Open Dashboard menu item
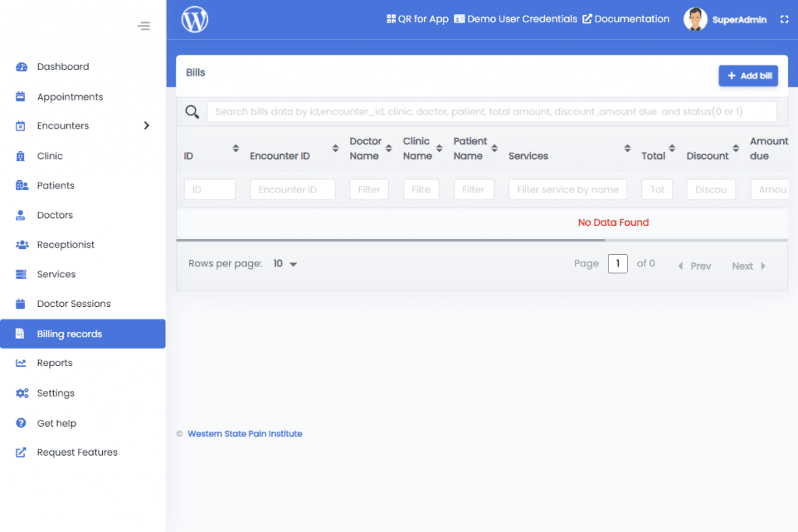 click(x=83, y=67)
